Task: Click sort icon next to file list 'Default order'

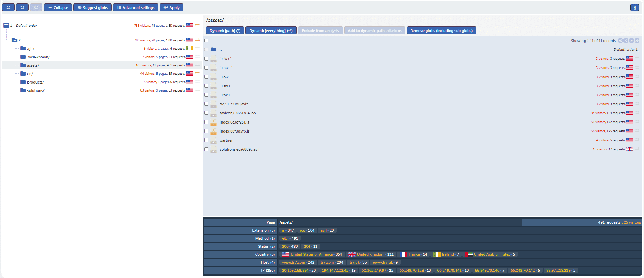Action: click(x=638, y=50)
